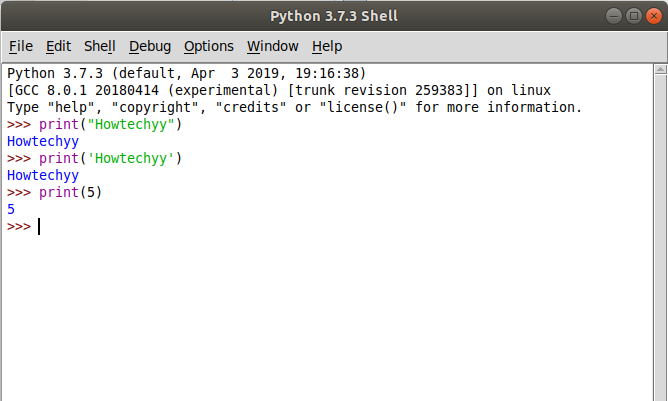Open the Help menu
Viewport: 668px width, 401px height.
point(327,46)
